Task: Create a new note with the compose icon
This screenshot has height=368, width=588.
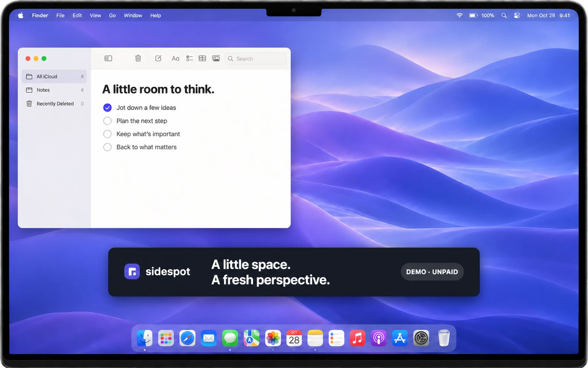Action: [x=158, y=58]
